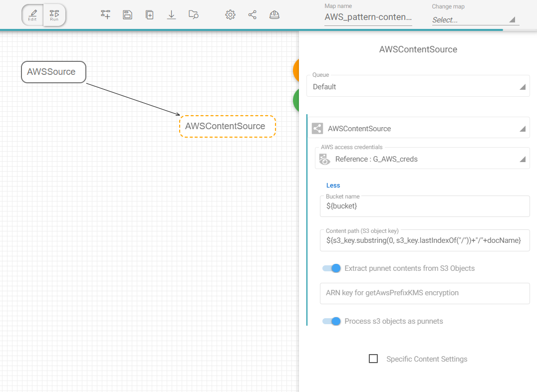Click the Map name field
The image size is (537, 392).
pyautogui.click(x=368, y=17)
